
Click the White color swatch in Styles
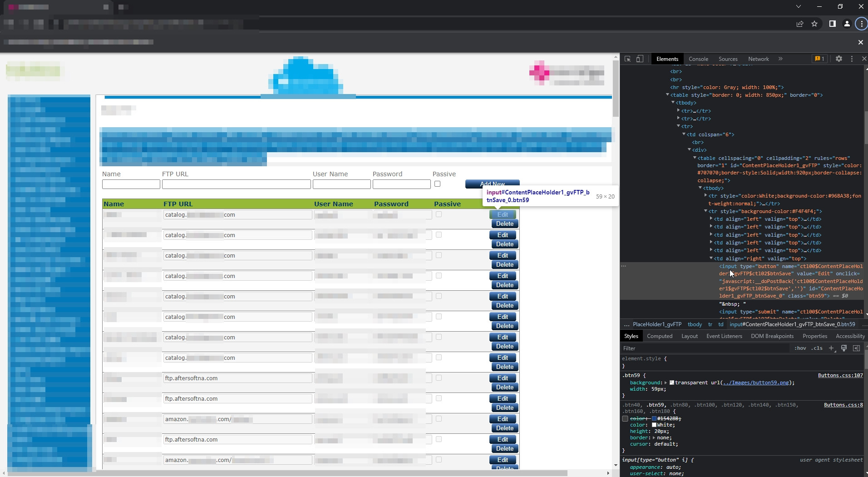point(654,425)
